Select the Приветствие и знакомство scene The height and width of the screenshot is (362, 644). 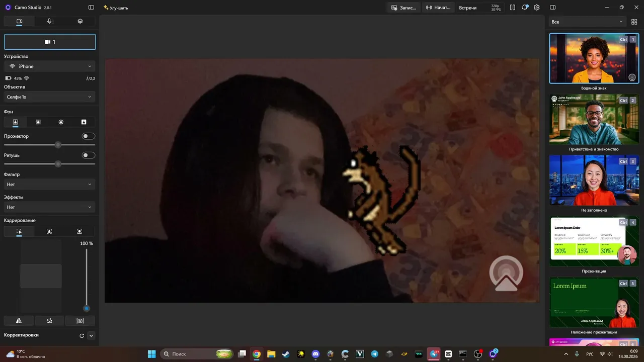pos(594,119)
